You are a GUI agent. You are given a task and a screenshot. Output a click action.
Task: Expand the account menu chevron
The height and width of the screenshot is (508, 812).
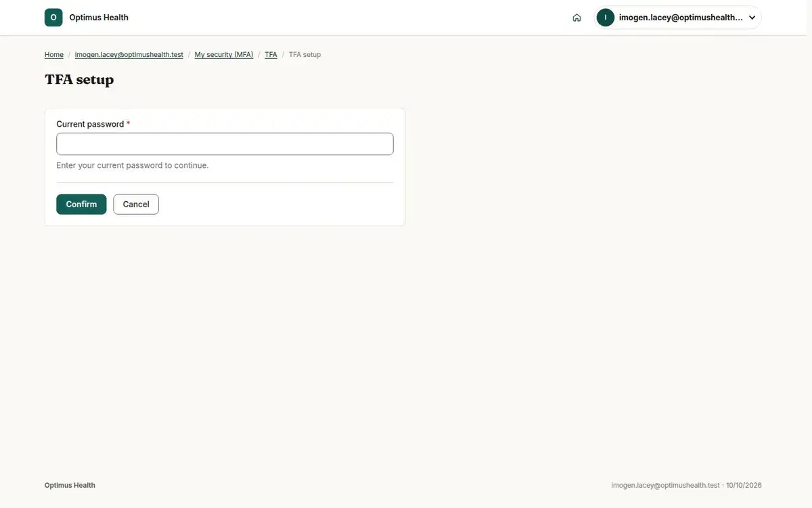[752, 18]
